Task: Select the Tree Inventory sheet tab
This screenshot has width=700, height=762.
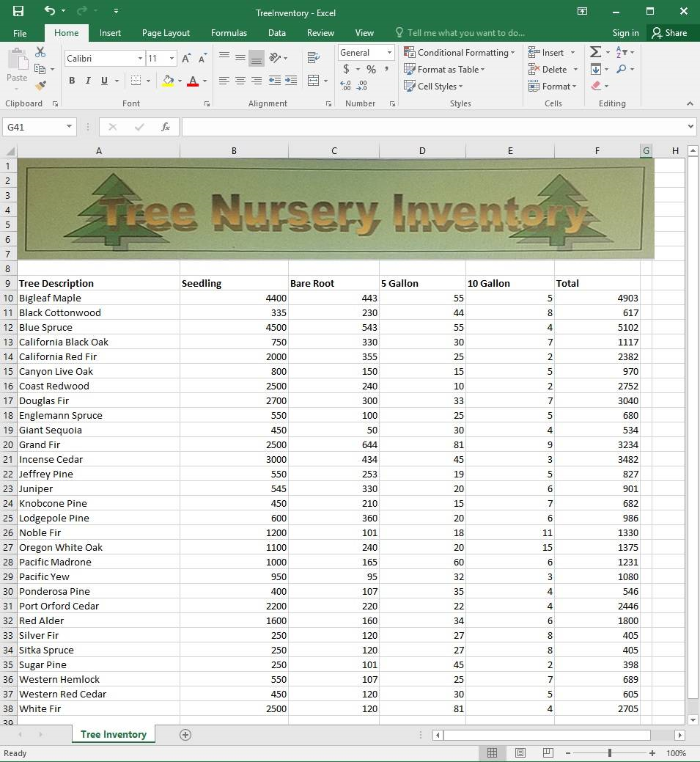Action: (114, 734)
